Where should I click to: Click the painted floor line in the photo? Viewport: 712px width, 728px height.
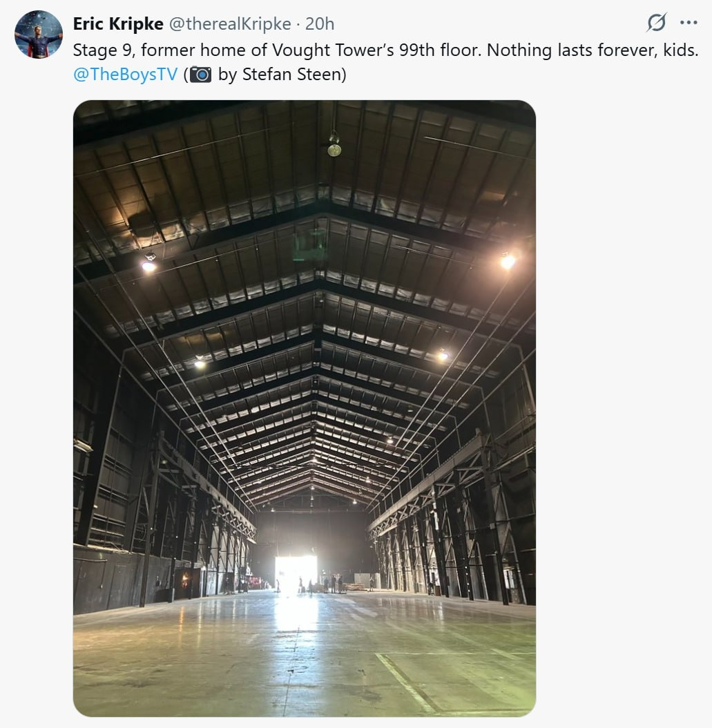[407, 682]
